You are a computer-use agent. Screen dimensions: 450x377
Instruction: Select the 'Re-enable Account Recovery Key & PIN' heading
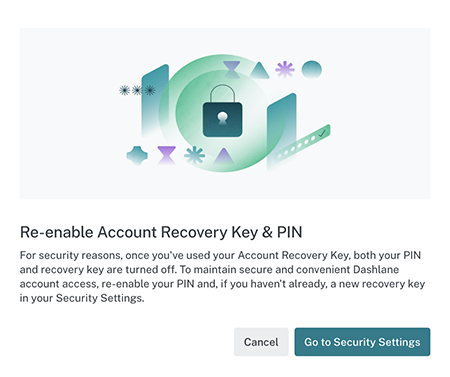point(161,232)
